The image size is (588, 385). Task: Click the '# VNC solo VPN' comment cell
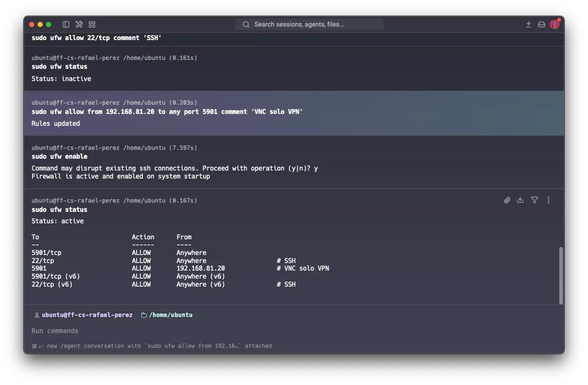pos(303,268)
